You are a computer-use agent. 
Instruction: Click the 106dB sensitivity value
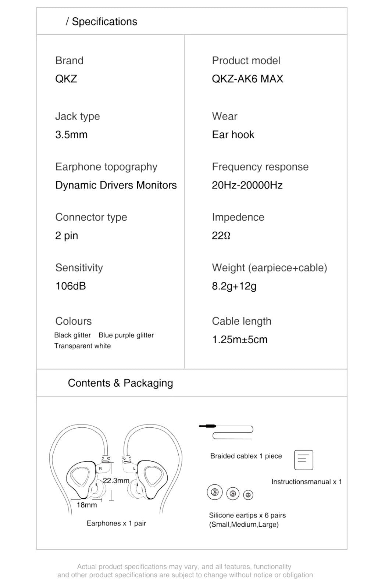coord(71,286)
